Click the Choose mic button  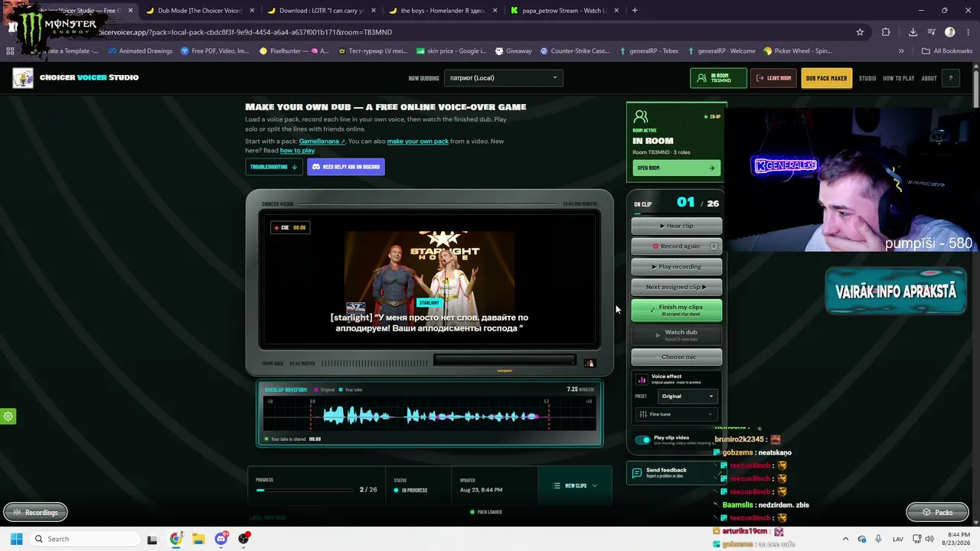(677, 357)
